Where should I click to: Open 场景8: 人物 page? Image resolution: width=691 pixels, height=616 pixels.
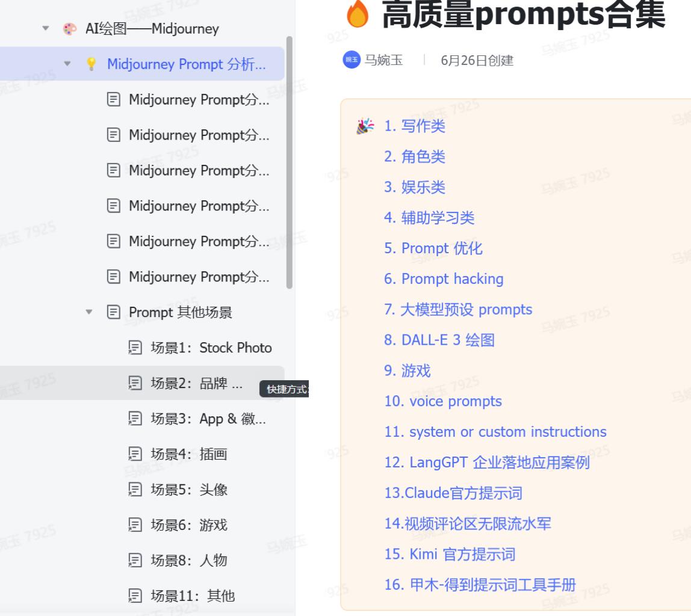click(x=189, y=561)
